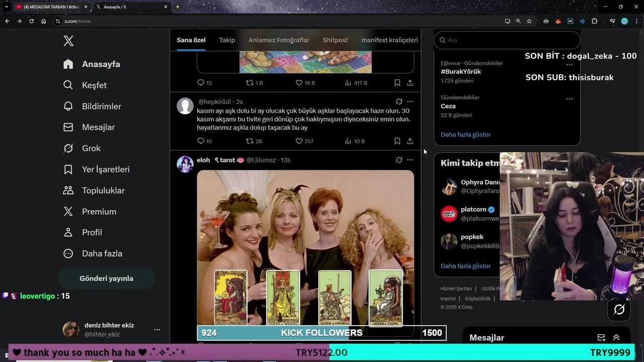The width and height of the screenshot is (644, 362).
Task: Open #BurakYörük trending topic
Action: click(461, 72)
